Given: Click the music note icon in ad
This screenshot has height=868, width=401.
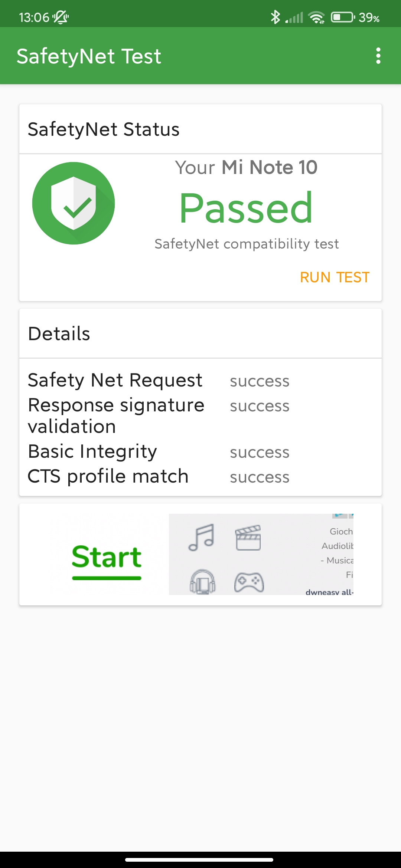Looking at the screenshot, I should 201,537.
